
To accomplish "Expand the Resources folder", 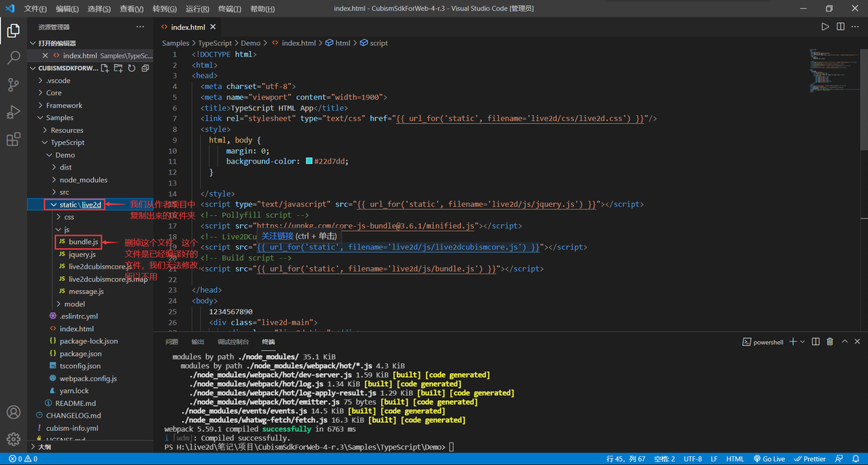I will pos(90,130).
